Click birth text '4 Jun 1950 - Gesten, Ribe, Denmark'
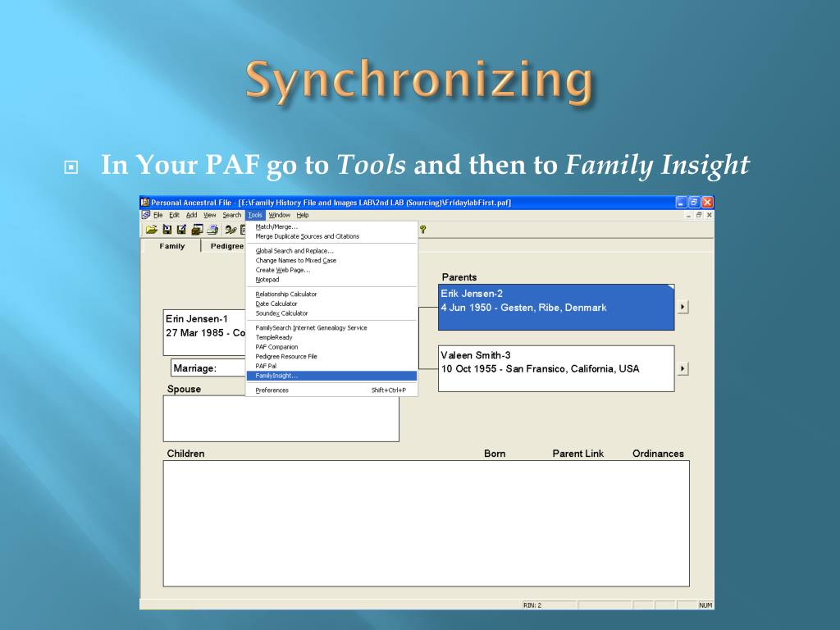 click(523, 308)
